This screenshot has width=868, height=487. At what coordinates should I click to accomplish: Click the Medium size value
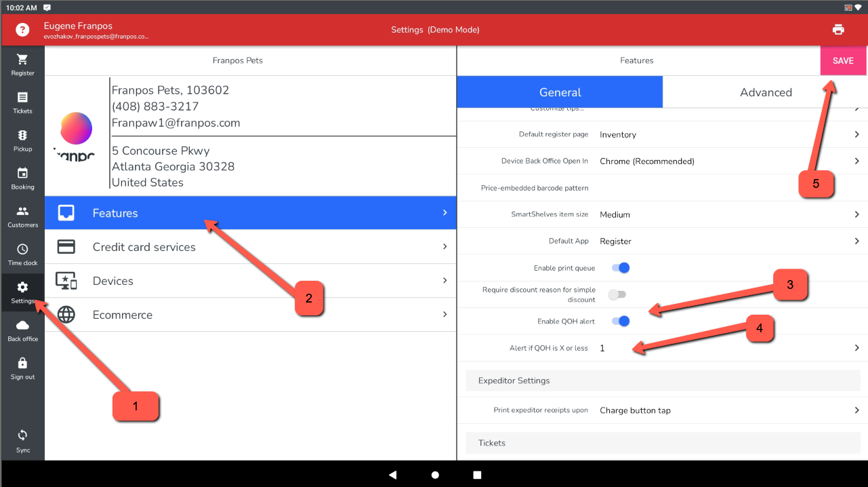pos(615,214)
